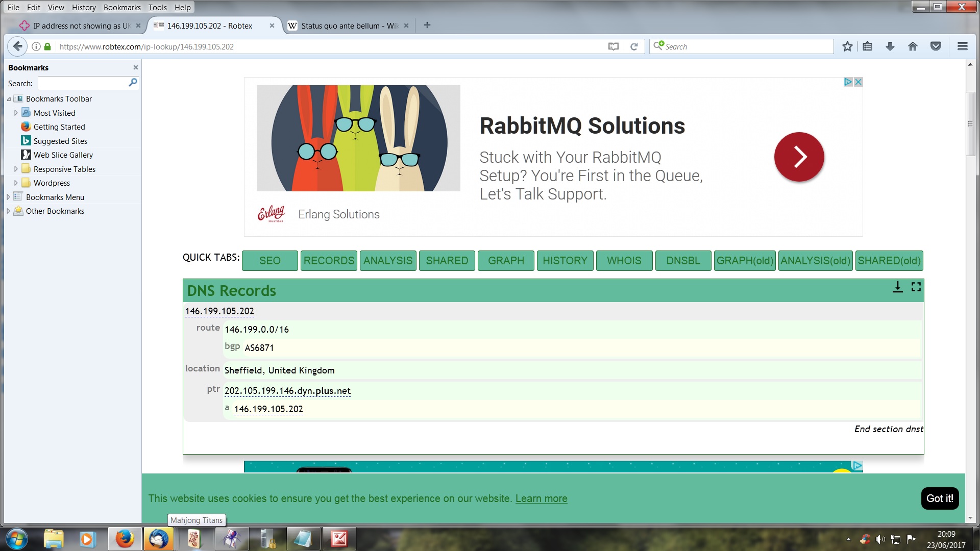Click the Pocket icon in the toolbar

coord(936,46)
